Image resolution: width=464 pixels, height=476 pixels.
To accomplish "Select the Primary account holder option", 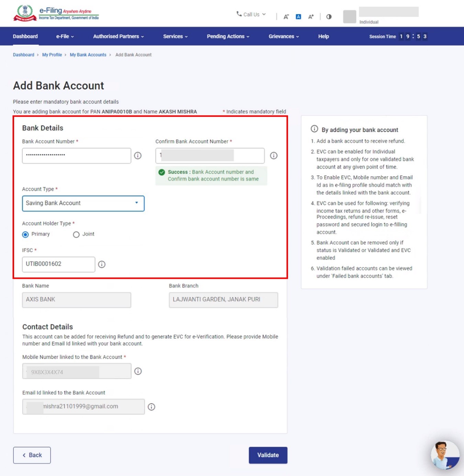I will click(x=25, y=235).
